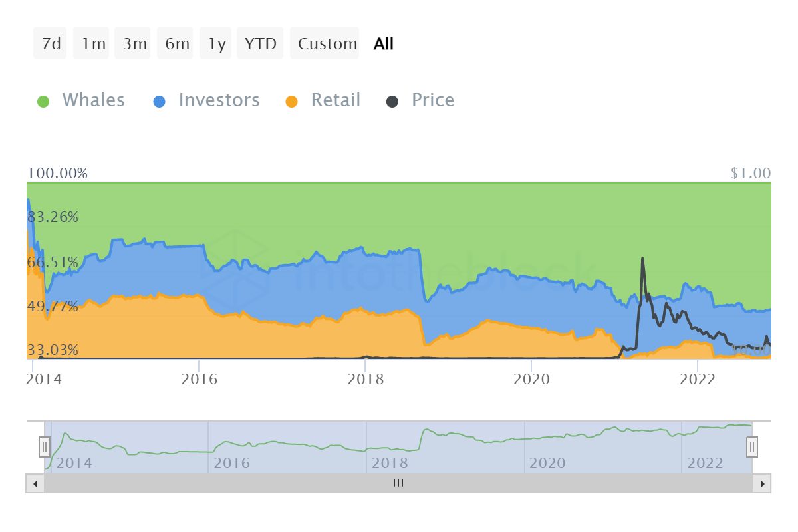Click the Investors legend label
The height and width of the screenshot is (532, 798).
(x=219, y=100)
